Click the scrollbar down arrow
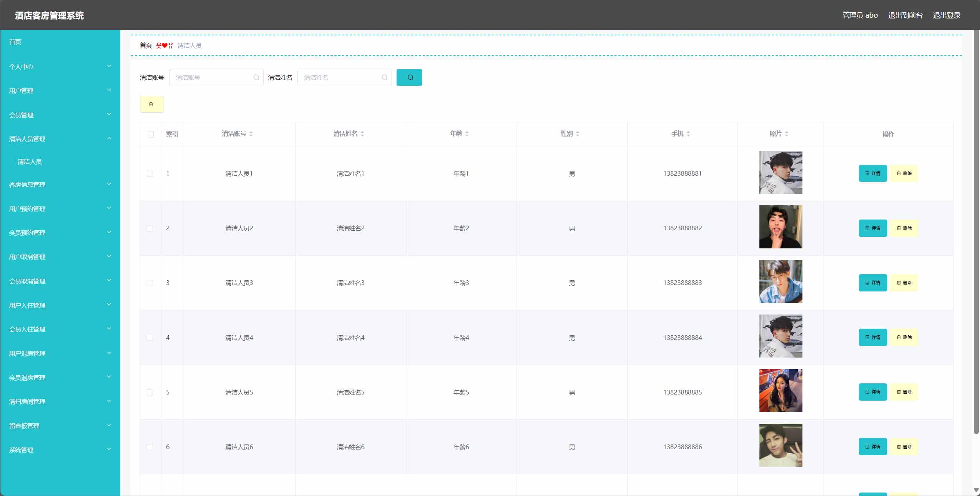The height and width of the screenshot is (496, 980). pos(976,490)
